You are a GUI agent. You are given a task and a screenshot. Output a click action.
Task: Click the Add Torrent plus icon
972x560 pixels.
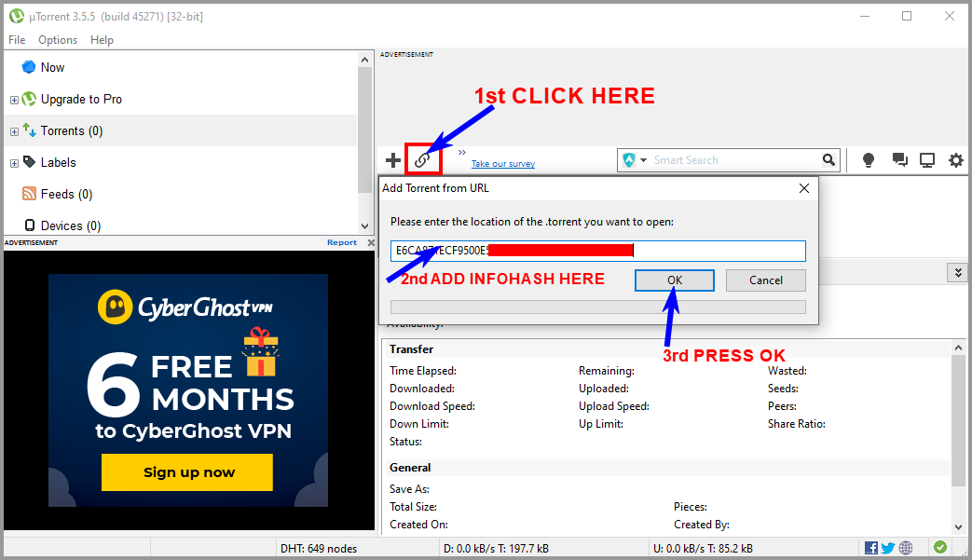coord(393,160)
